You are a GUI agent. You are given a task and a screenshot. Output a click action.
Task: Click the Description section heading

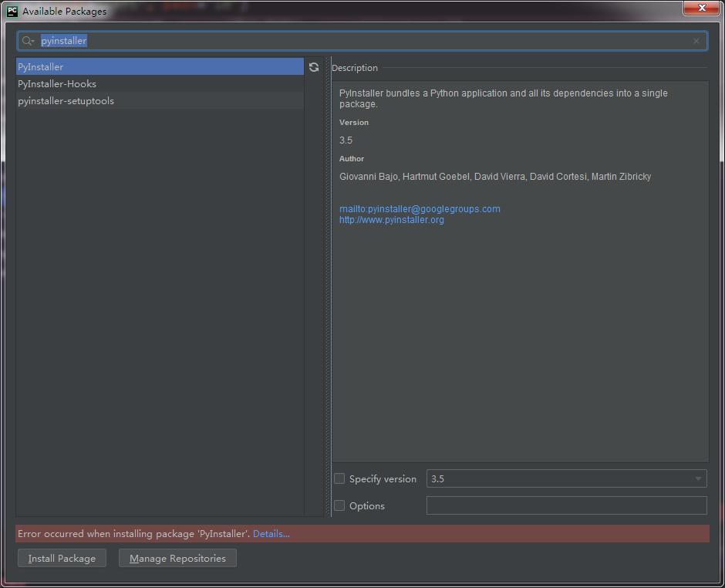pyautogui.click(x=355, y=68)
